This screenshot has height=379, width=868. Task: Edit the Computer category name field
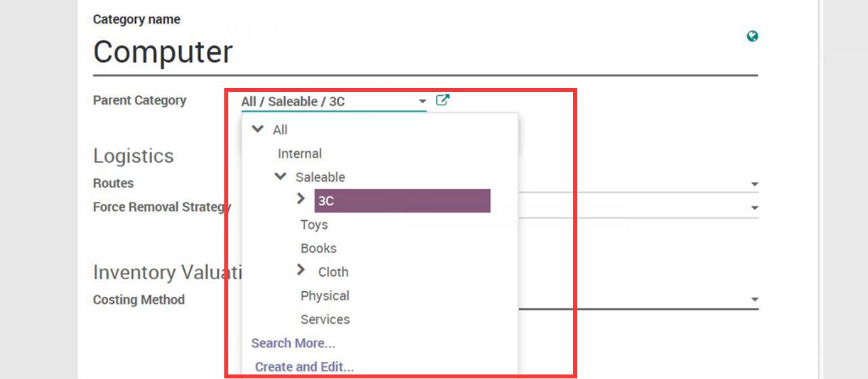395,52
